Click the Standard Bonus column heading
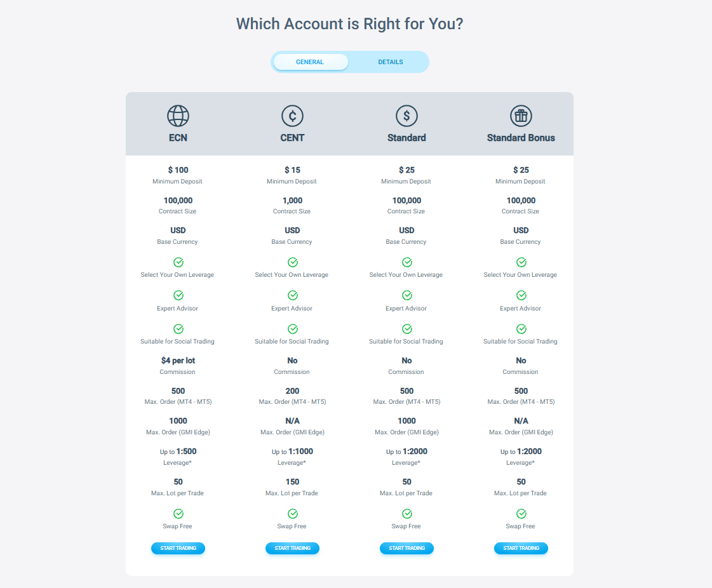Image resolution: width=712 pixels, height=588 pixels. point(521,138)
